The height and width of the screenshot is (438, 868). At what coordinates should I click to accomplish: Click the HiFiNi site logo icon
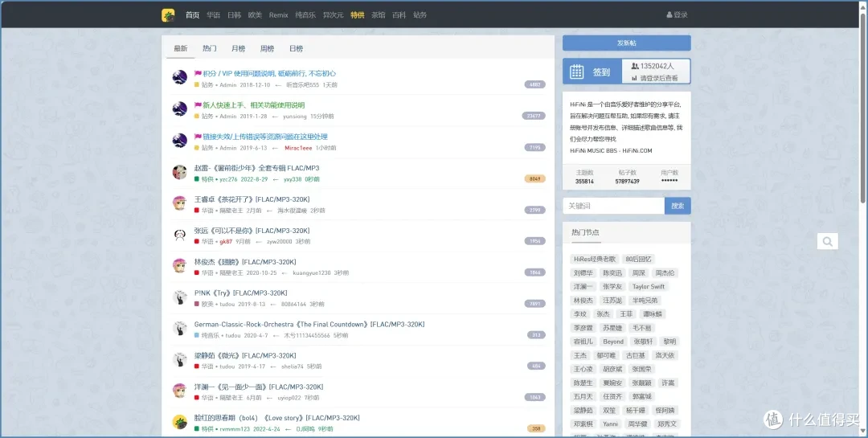(x=168, y=15)
